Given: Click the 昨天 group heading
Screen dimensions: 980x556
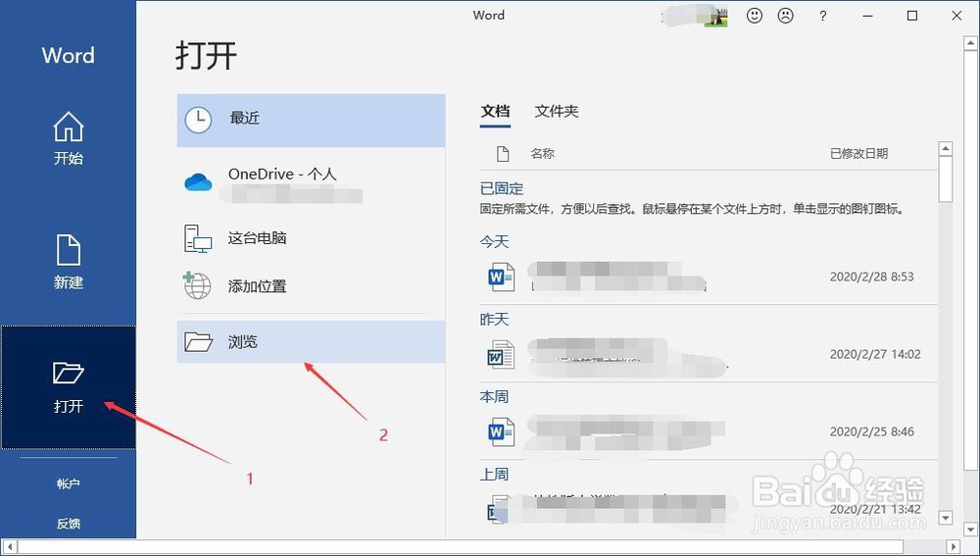Looking at the screenshot, I should (494, 320).
